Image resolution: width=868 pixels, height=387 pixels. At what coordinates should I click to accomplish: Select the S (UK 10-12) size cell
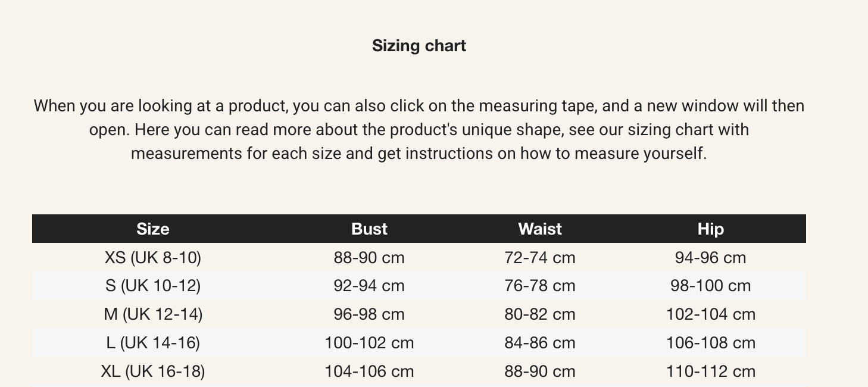(153, 286)
